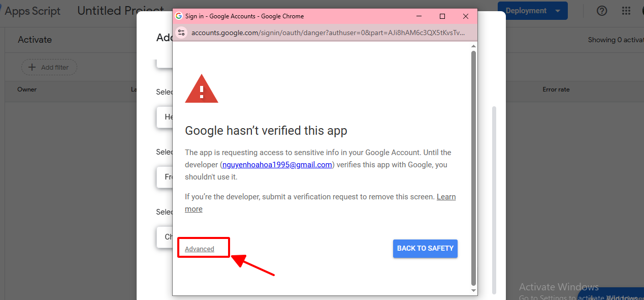Click the popup scrollbar down arrow

pyautogui.click(x=473, y=290)
